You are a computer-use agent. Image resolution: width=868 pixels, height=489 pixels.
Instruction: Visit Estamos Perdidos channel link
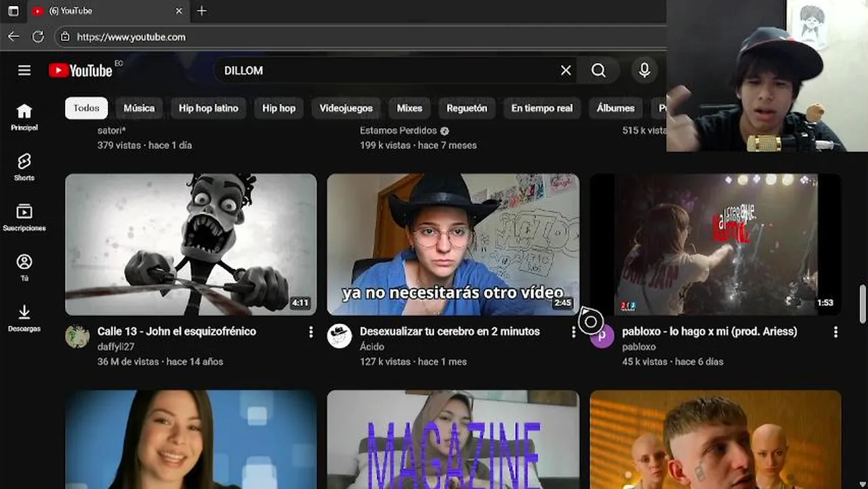(x=399, y=130)
